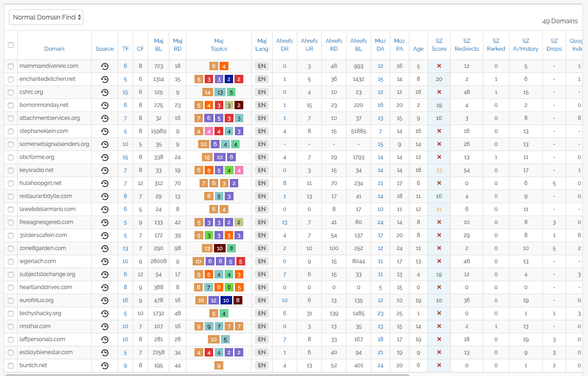Image resolution: width=588 pixels, height=376 pixels.
Task: Click red X SZ score for techyshacky.org
Action: point(439,313)
